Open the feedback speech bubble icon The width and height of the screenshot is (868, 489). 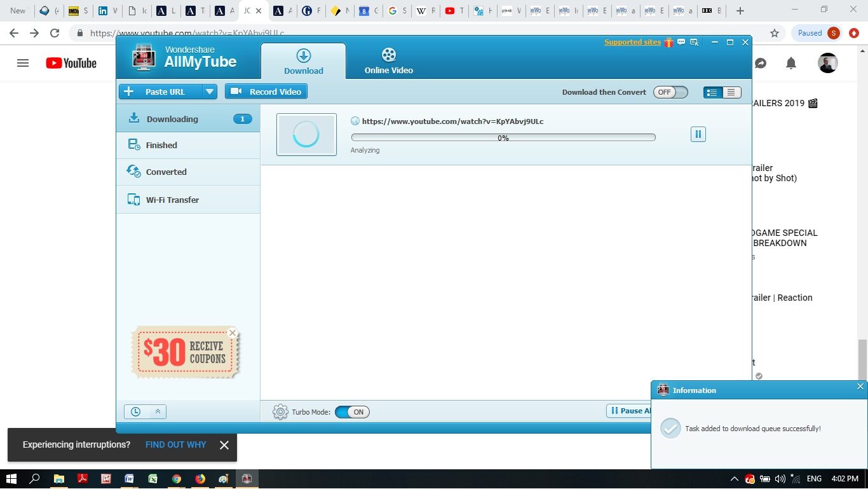coord(681,42)
